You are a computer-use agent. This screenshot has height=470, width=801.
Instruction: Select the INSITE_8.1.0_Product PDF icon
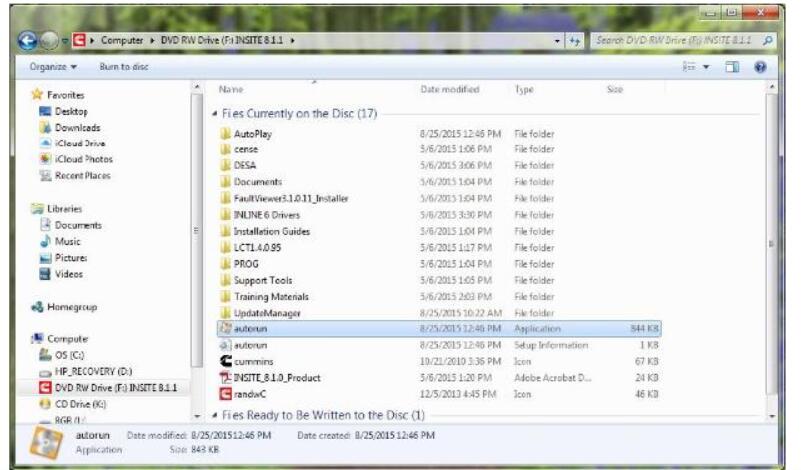pos(225,378)
